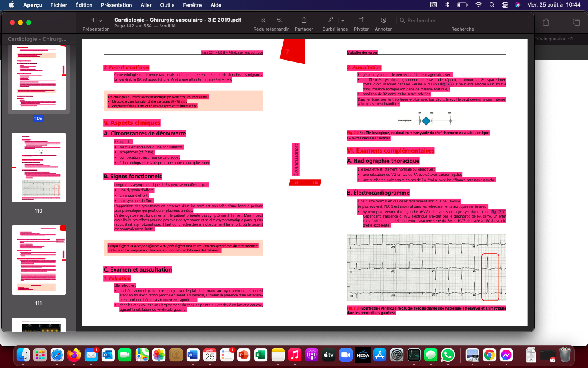588x368 pixels.
Task: Open the Mail app in the Dock
Action: 91,355
